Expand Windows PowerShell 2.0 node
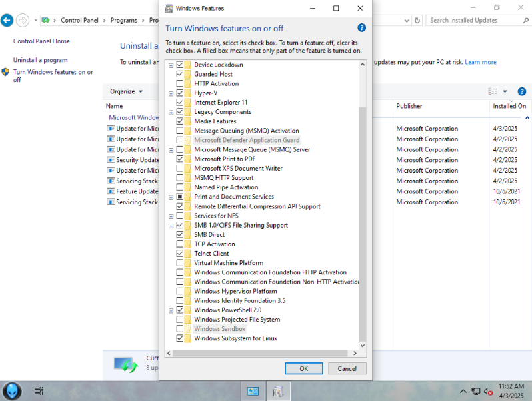The height and width of the screenshot is (401, 532). click(171, 310)
